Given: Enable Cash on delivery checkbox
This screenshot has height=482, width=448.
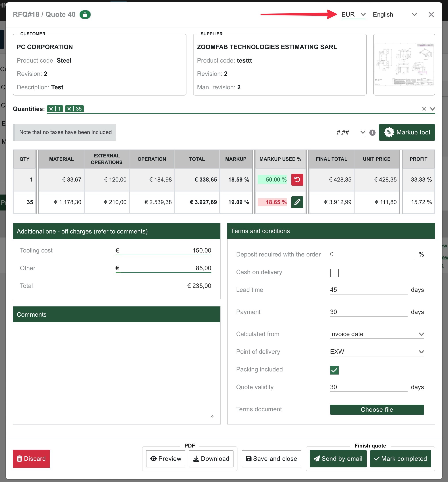Looking at the screenshot, I should point(334,273).
